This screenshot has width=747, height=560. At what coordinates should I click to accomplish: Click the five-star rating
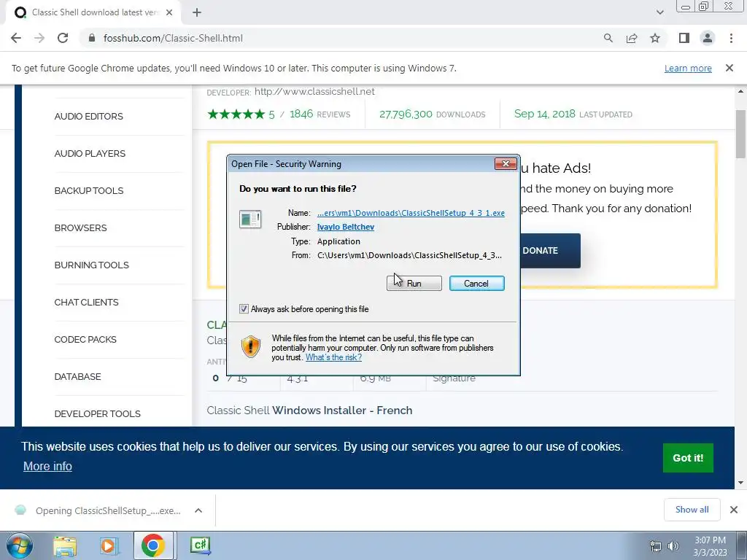[x=236, y=114]
